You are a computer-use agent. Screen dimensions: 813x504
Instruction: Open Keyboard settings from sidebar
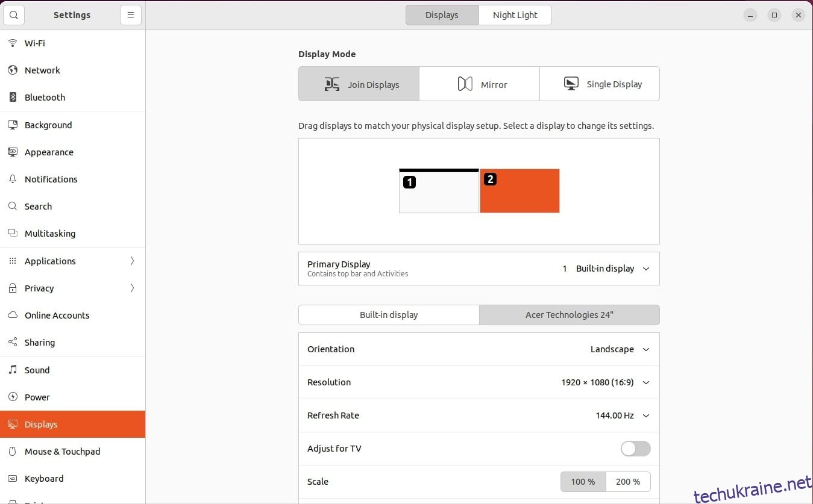tap(72, 479)
